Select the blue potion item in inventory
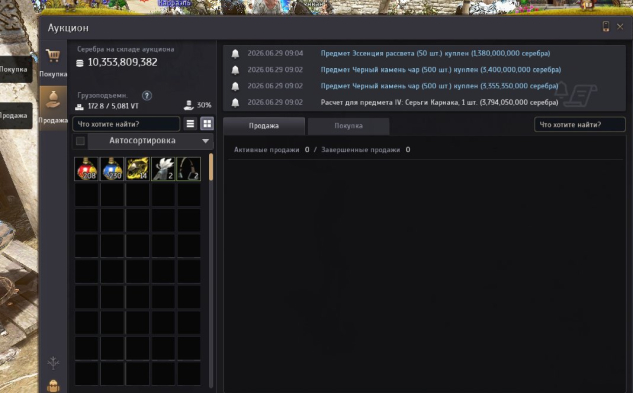 [x=112, y=168]
